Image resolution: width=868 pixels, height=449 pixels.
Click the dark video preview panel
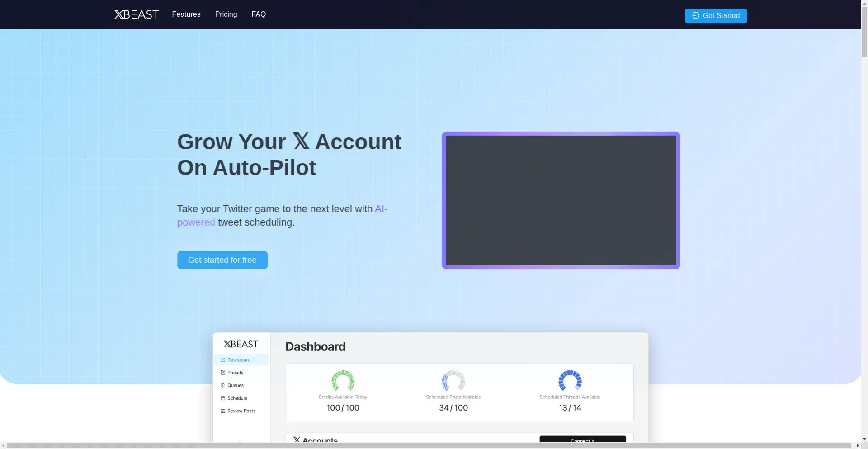pos(561,200)
